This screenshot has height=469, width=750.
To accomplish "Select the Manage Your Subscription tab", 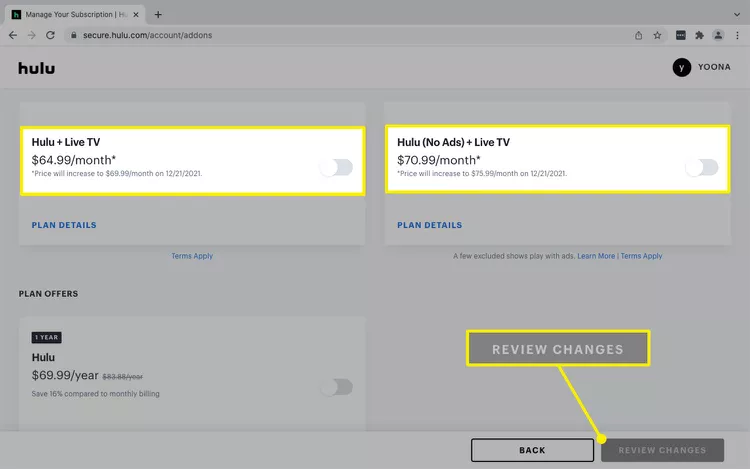I will point(75,15).
